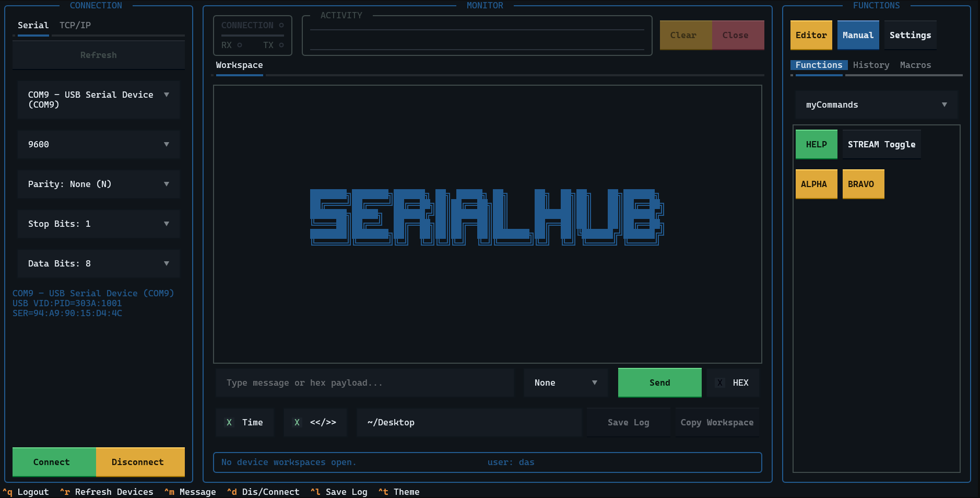The width and height of the screenshot is (980, 498).
Task: Select the Functions tab
Action: pyautogui.click(x=819, y=65)
